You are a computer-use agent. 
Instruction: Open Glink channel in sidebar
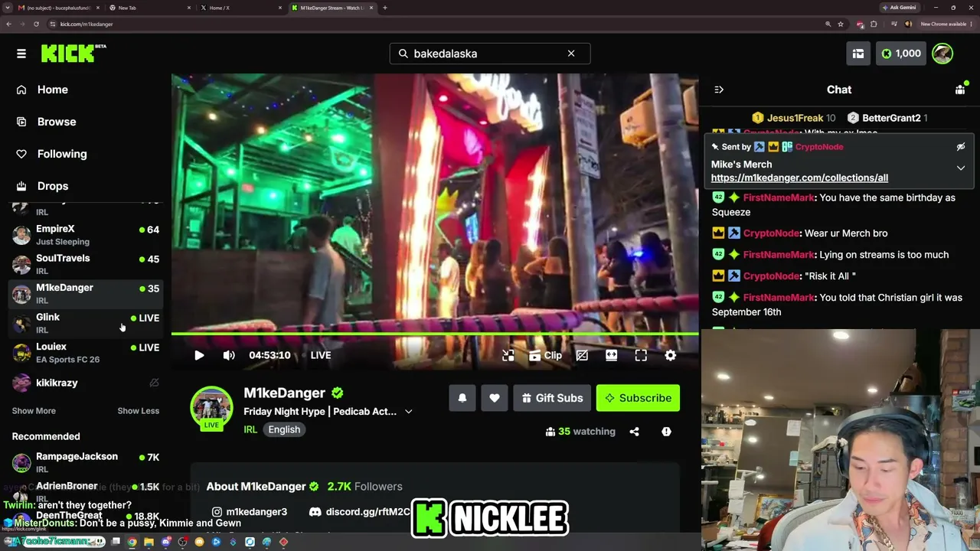click(x=86, y=323)
